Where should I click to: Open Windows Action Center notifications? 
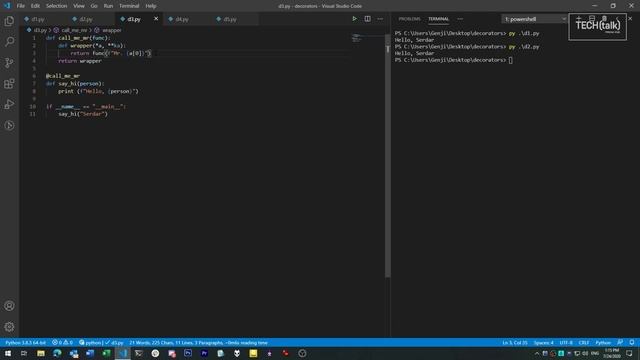(x=630, y=353)
